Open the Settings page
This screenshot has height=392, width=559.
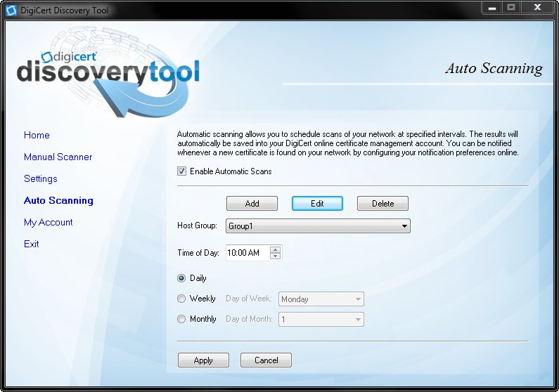click(41, 178)
